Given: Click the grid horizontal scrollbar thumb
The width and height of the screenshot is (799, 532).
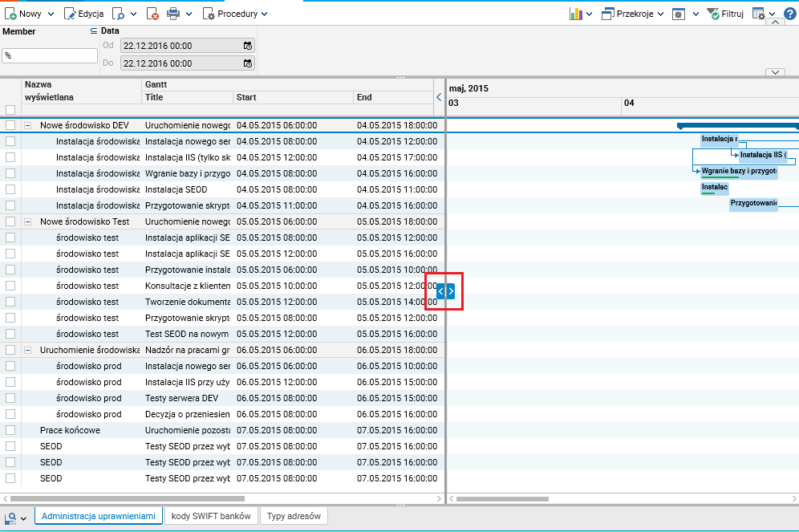Looking at the screenshot, I should (128, 499).
